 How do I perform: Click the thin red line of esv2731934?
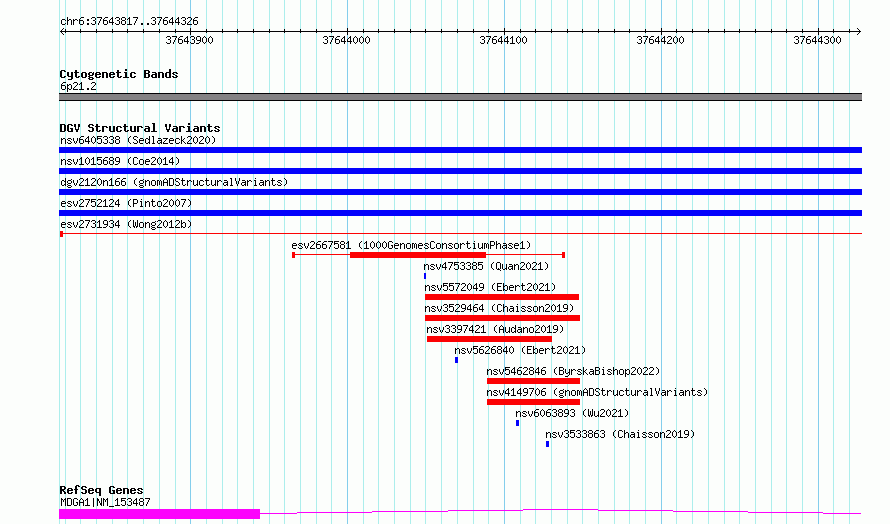(460, 233)
